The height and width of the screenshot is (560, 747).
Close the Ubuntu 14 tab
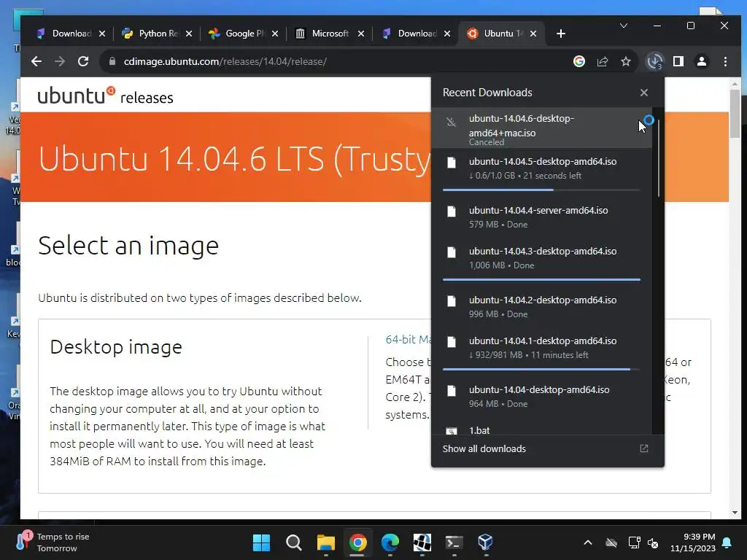pyautogui.click(x=533, y=34)
